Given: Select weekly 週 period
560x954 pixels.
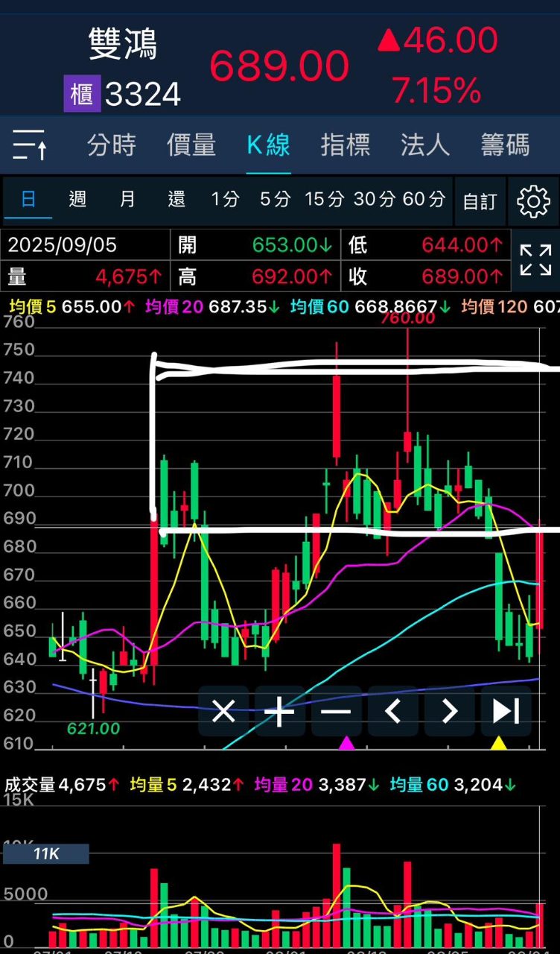Looking at the screenshot, I should (x=77, y=199).
